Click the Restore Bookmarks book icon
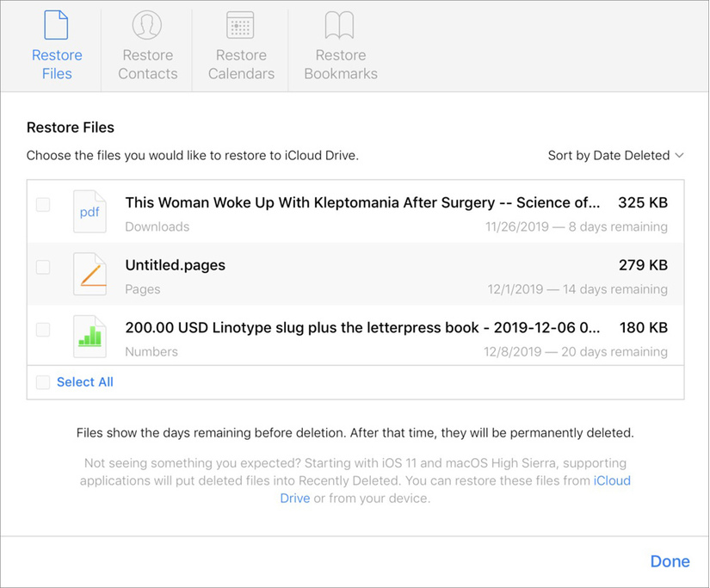This screenshot has height=588, width=710. coord(340,26)
